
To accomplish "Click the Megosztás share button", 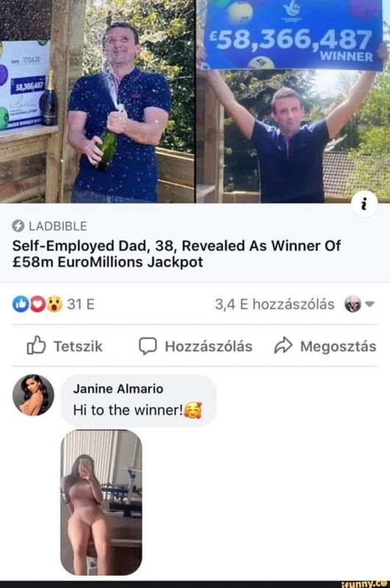I will pos(325,346).
